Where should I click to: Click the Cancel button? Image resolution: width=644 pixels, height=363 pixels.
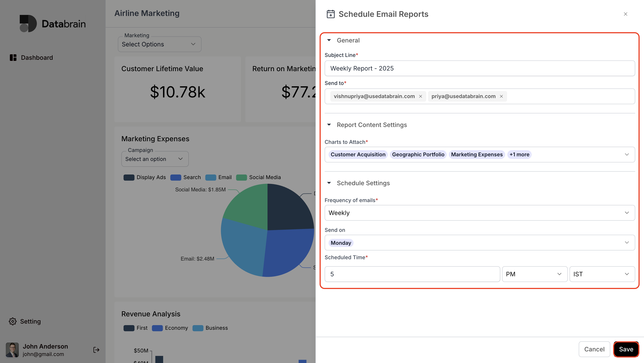tap(594, 349)
